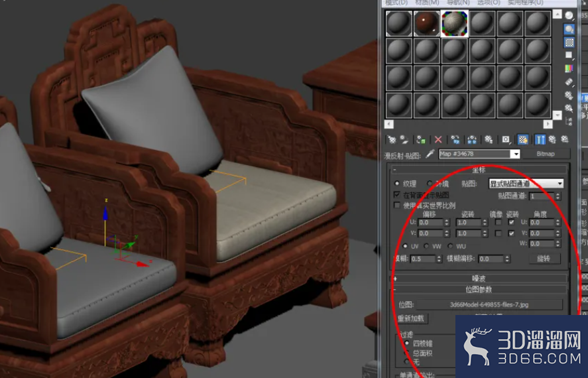Open the 选项(O) menu
Viewport: 588px width, 378px height.
pos(489,3)
